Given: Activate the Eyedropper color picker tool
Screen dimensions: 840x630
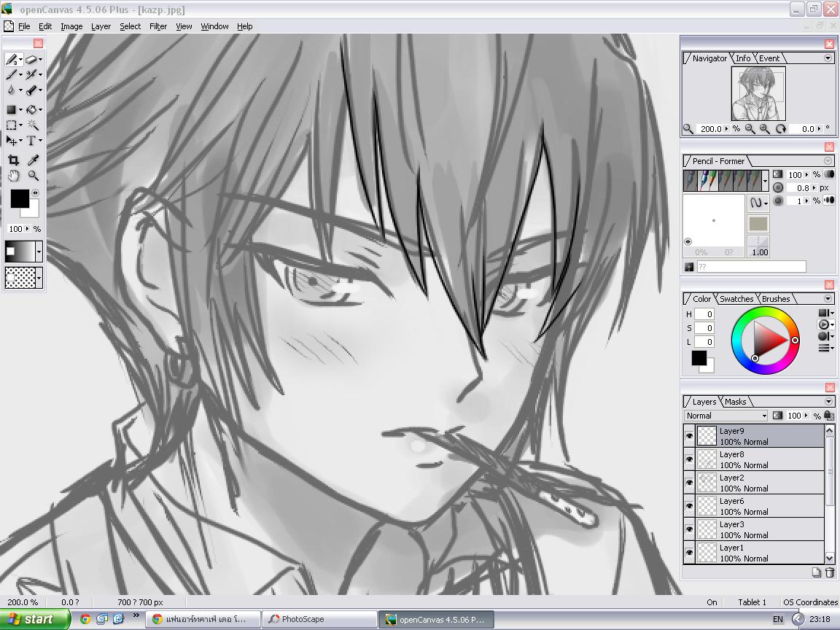Looking at the screenshot, I should [x=34, y=160].
